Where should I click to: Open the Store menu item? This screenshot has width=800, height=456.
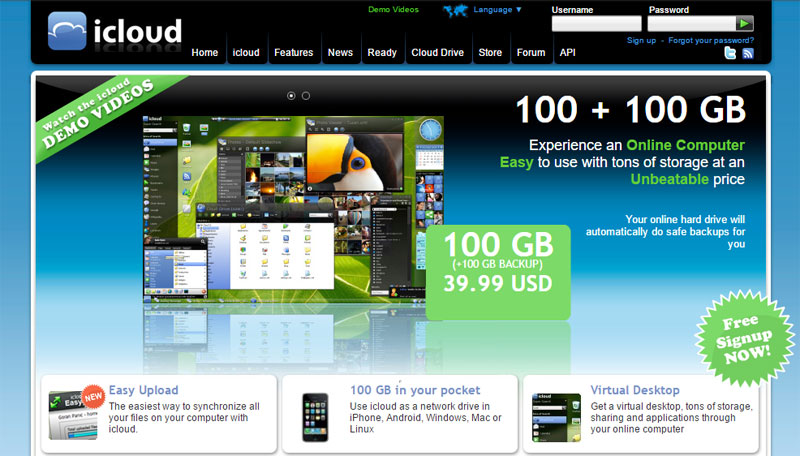[x=490, y=53]
